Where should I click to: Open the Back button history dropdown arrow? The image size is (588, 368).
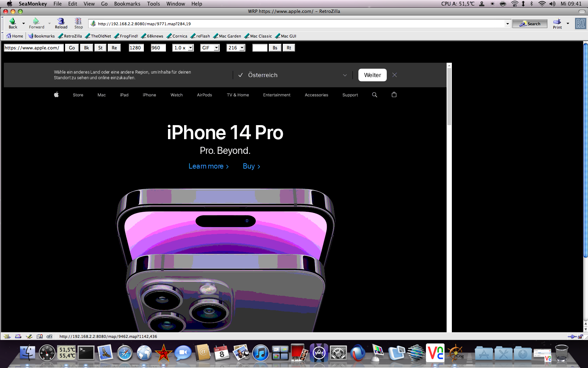pyautogui.click(x=23, y=23)
